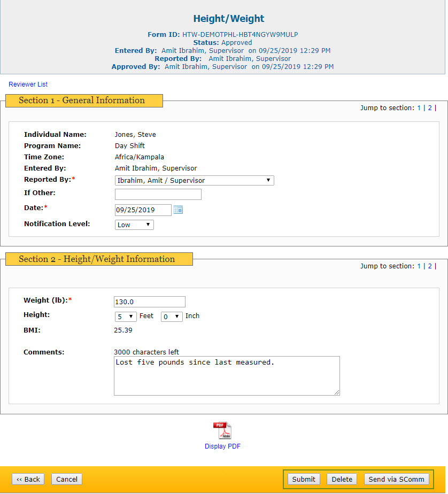
Task: Expand the Reported By dropdown
Action: pyautogui.click(x=195, y=181)
